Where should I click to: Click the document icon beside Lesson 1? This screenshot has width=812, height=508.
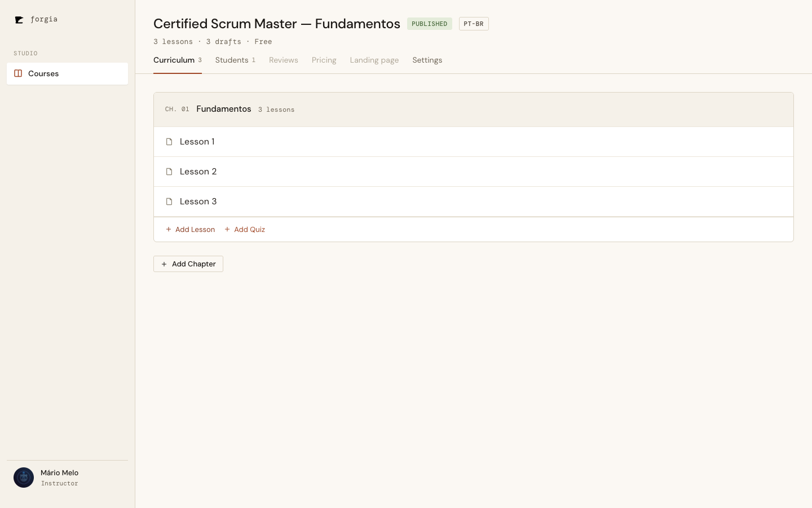click(x=169, y=142)
